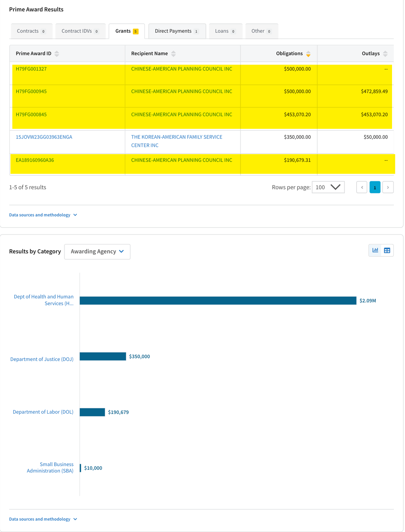
Task: Click the Dept of Health $2.09M bar
Action: click(218, 301)
